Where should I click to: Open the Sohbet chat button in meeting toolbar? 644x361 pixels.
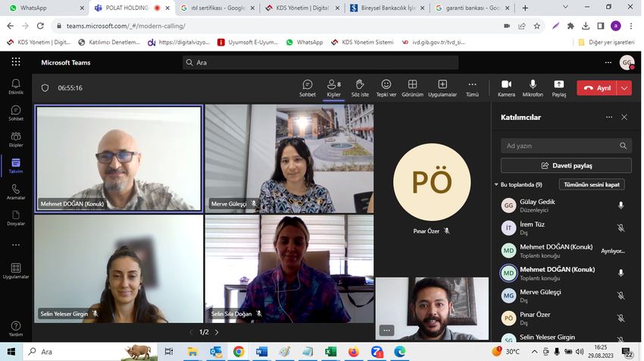[307, 88]
